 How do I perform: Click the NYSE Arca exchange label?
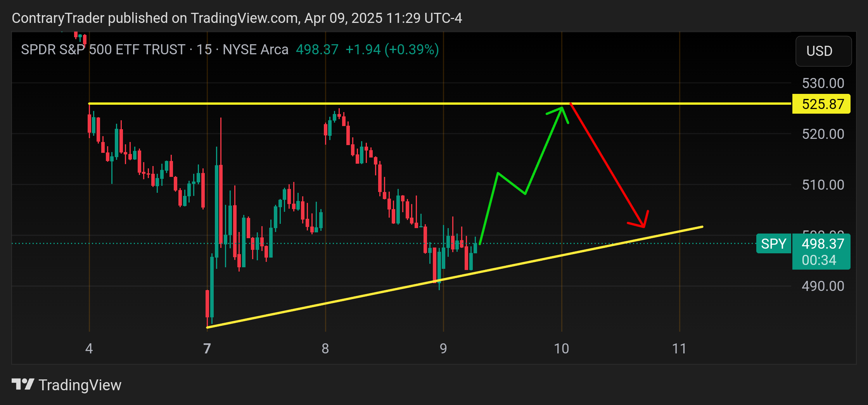tap(256, 50)
